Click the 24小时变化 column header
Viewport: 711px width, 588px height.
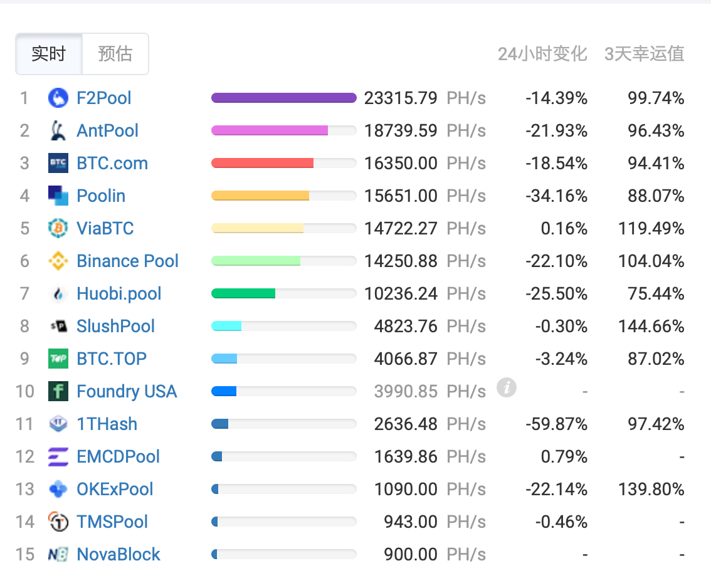(x=542, y=54)
